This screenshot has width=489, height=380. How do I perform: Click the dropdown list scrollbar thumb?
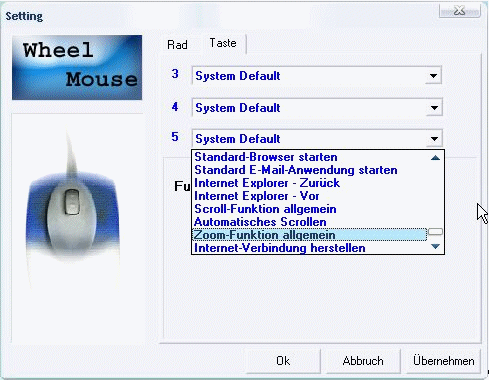(435, 231)
